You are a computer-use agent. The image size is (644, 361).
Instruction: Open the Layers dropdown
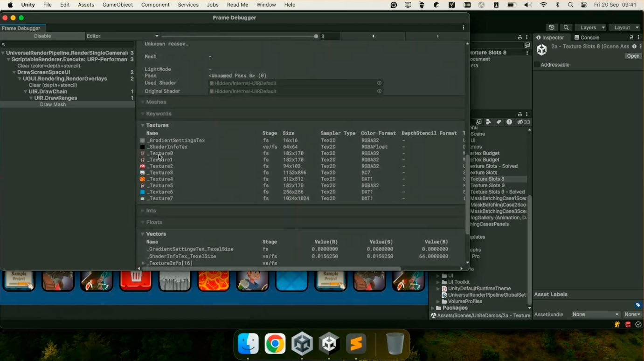[x=590, y=27]
